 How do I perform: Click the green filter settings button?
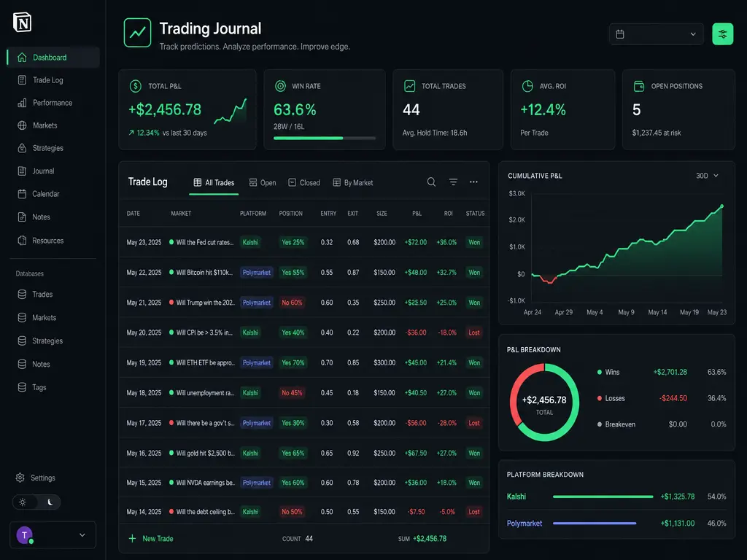pos(722,34)
